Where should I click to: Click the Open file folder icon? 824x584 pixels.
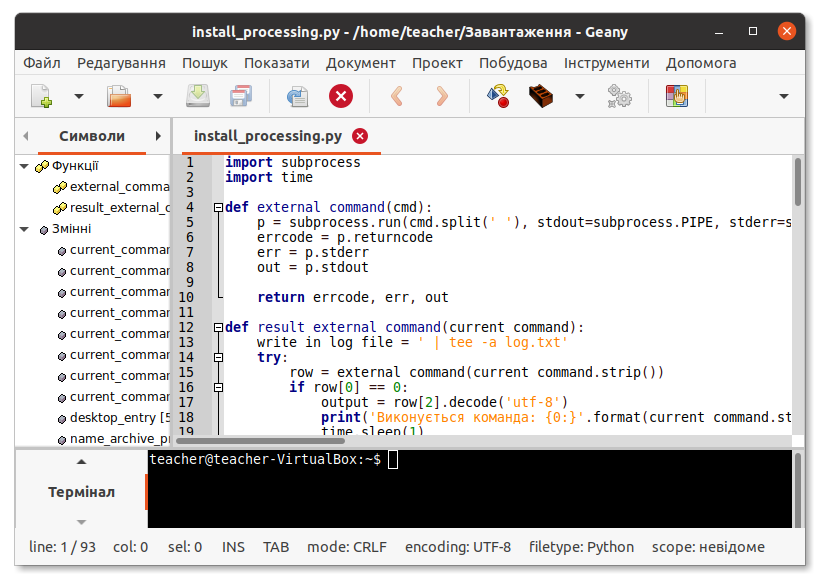tap(119, 96)
